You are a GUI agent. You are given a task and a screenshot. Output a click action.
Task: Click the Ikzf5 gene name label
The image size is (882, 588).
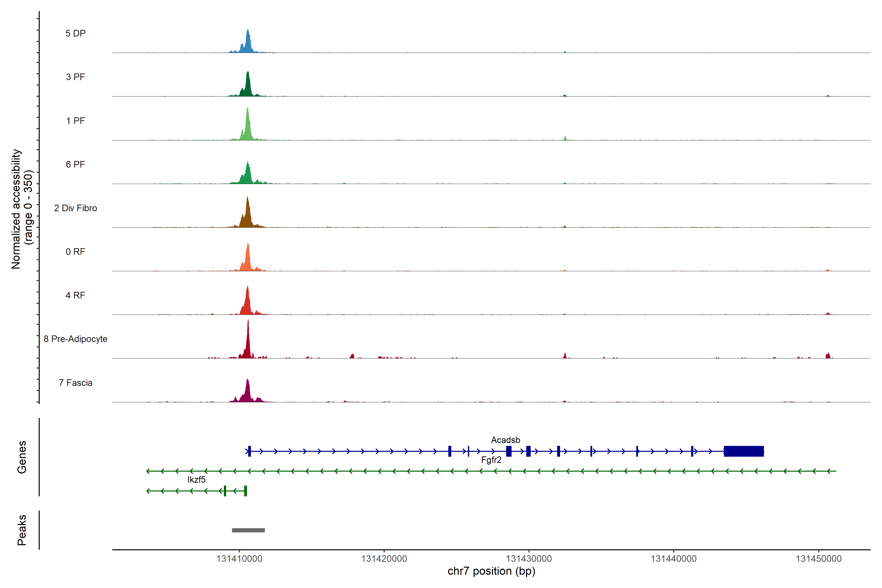(196, 480)
